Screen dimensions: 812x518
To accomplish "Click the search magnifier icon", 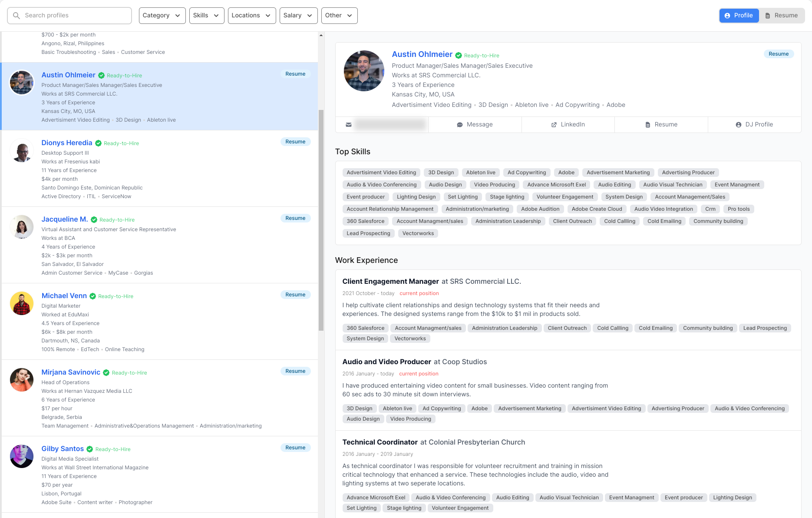I will coord(17,16).
